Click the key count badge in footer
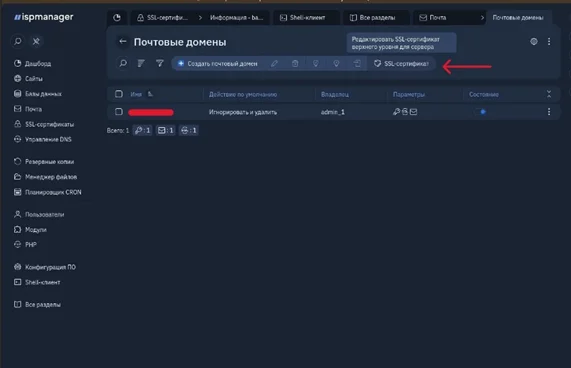The image size is (571, 368). [142, 130]
